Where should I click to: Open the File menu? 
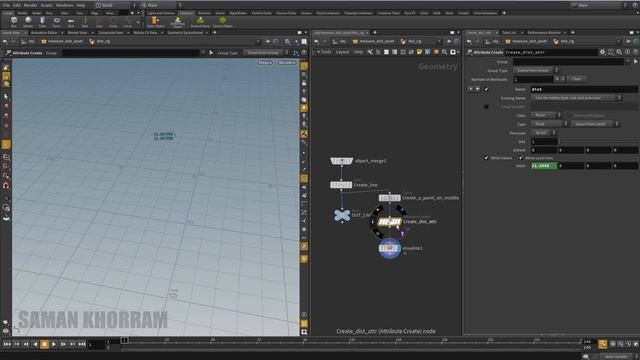tap(6, 5)
